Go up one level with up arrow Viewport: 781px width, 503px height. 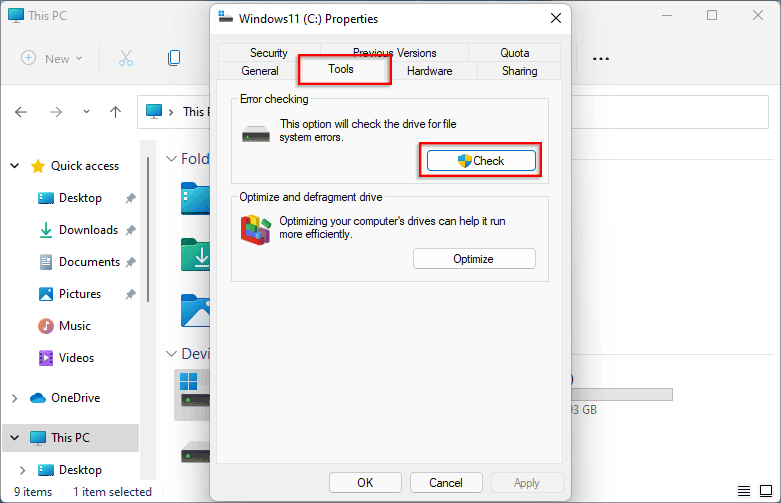click(x=115, y=112)
